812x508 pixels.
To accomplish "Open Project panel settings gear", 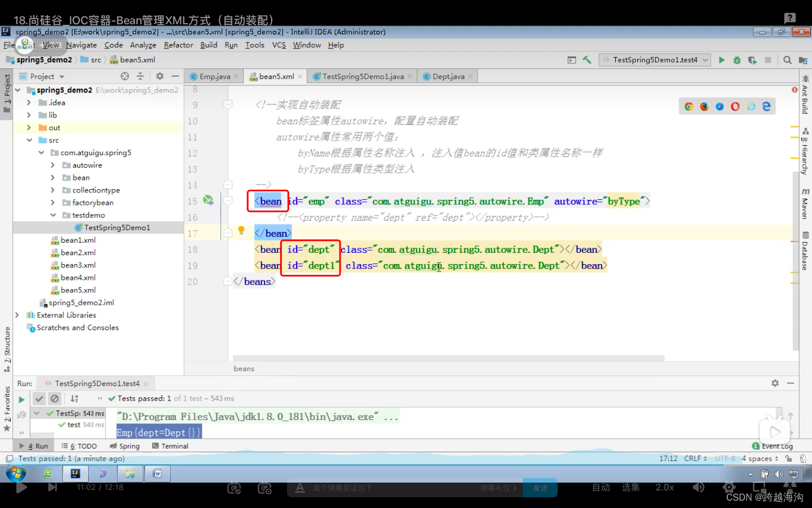I will point(160,76).
